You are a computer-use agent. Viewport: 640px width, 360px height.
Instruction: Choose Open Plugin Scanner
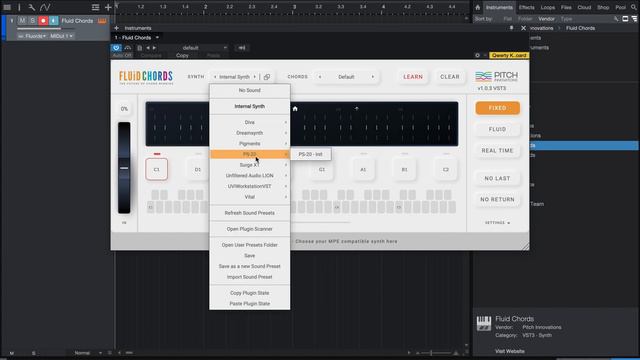(x=250, y=229)
